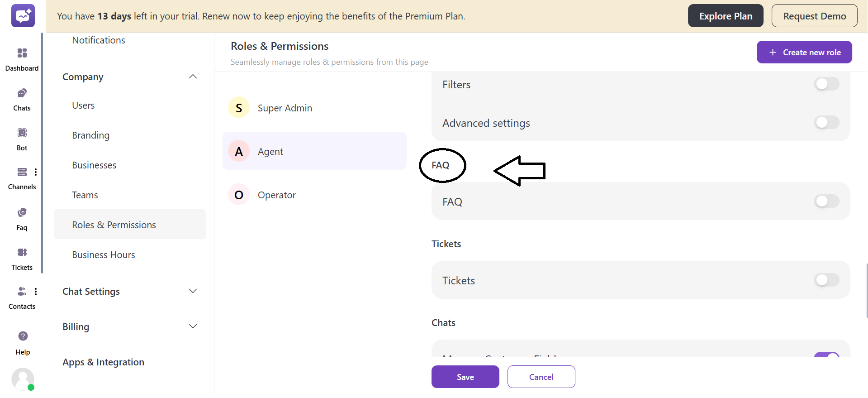Click the Channels sidebar icon

[x=22, y=177]
